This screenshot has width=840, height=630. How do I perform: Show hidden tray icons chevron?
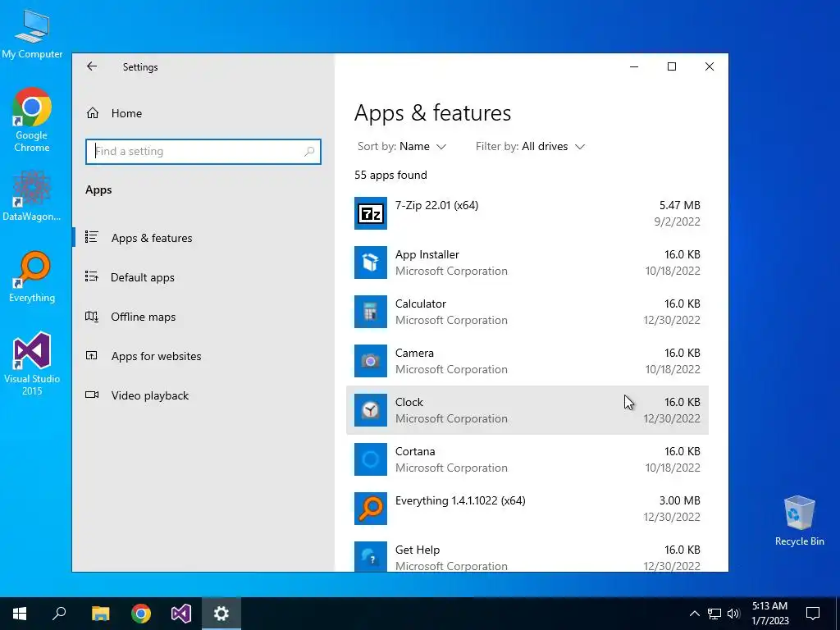pyautogui.click(x=694, y=614)
